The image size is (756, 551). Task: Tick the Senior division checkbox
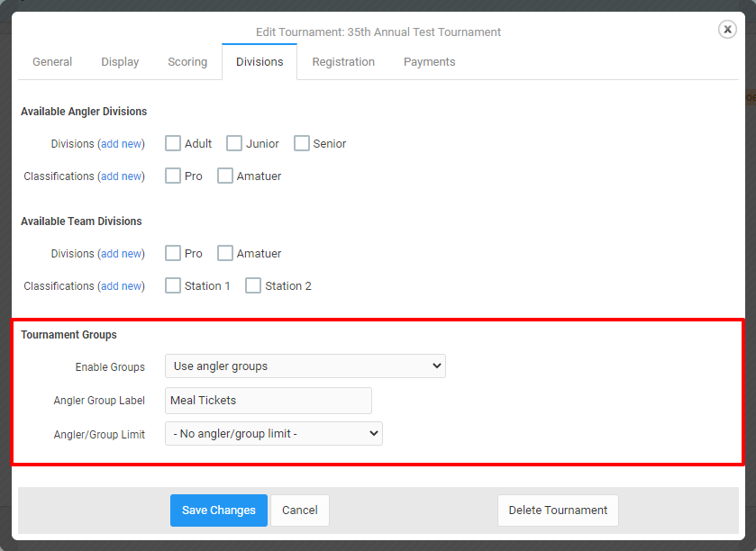click(302, 143)
